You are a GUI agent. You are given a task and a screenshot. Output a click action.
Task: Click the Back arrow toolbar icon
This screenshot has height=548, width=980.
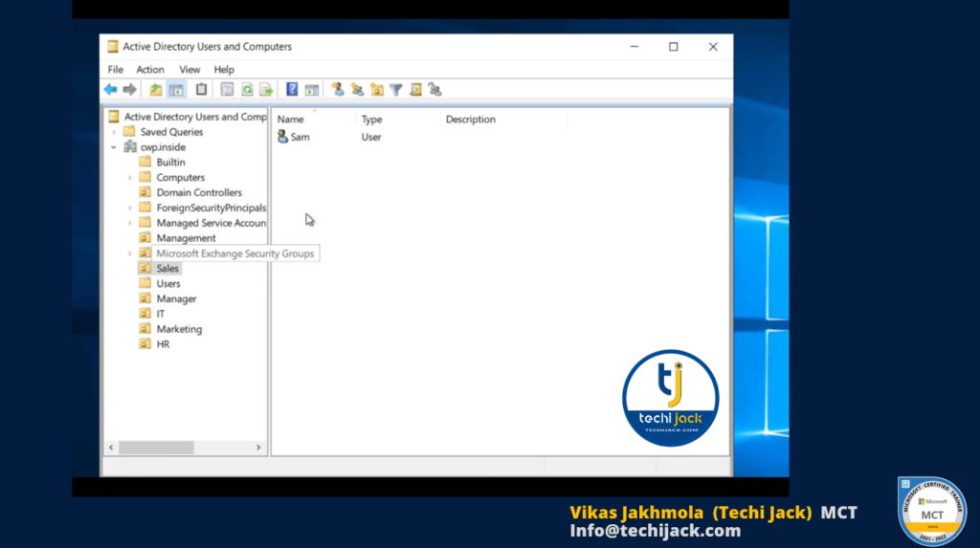click(x=110, y=90)
